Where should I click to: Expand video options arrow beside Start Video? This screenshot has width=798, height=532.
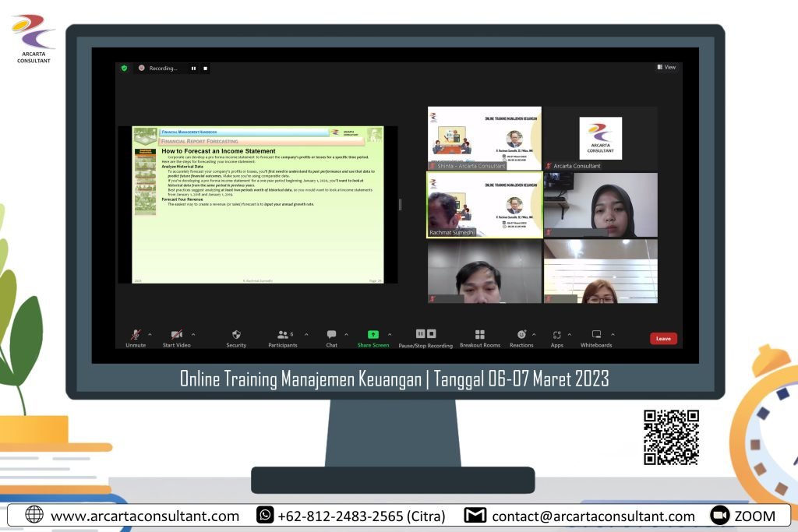pyautogui.click(x=193, y=334)
